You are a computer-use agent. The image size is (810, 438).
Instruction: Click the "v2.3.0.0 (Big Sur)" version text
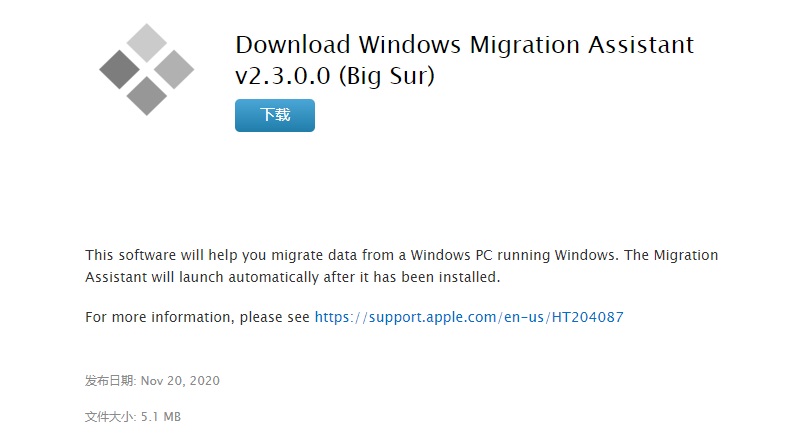(335, 75)
